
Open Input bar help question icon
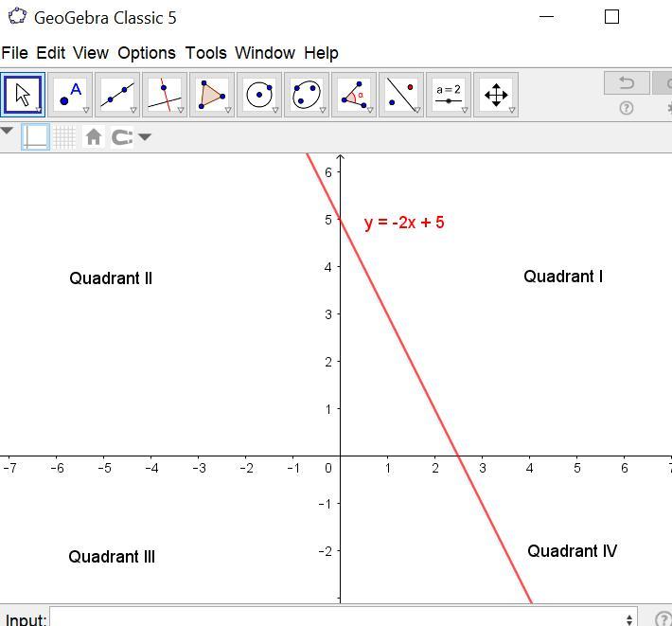coord(663,619)
